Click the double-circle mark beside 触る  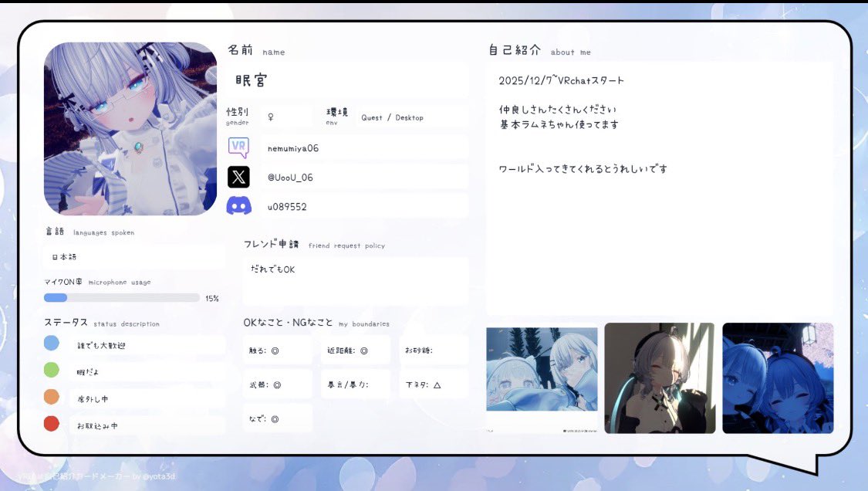[275, 350]
